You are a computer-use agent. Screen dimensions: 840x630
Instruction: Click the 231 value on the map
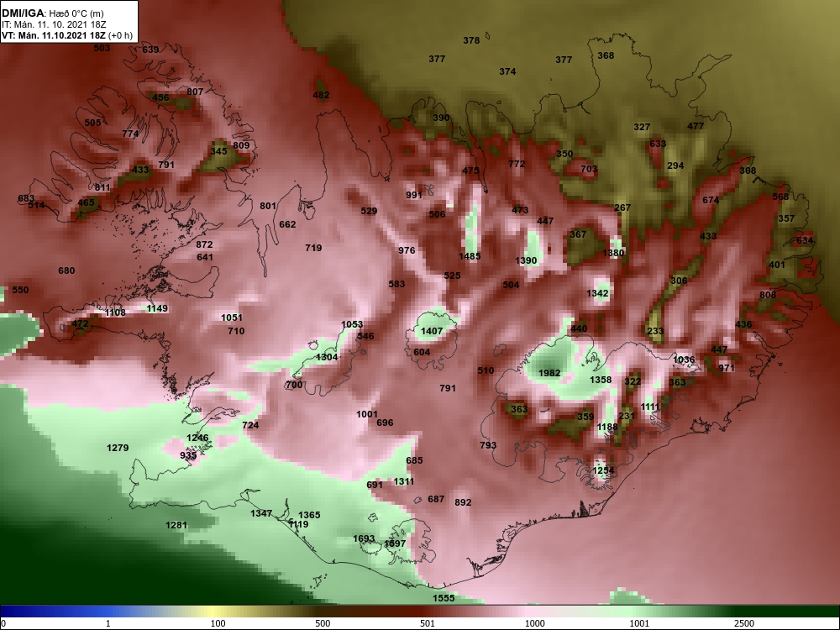(x=627, y=416)
